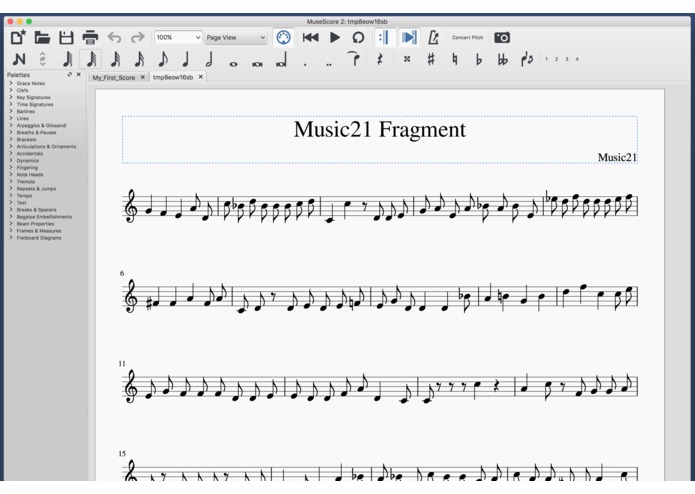Select the currently highlighted note duration button
The height and width of the screenshot is (494, 695).
coord(91,59)
